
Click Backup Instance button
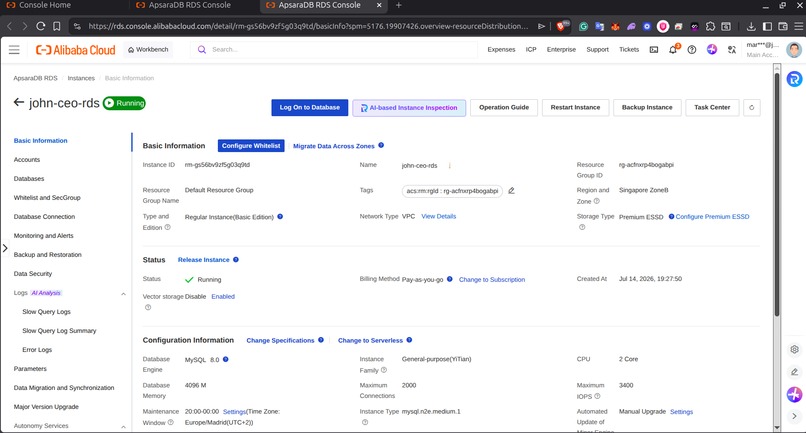[x=647, y=107]
